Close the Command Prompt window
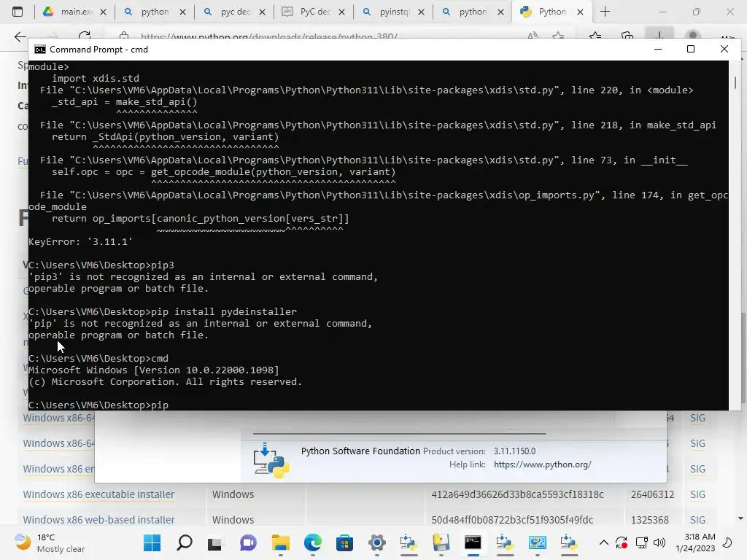The height and width of the screenshot is (560, 747). (724, 49)
